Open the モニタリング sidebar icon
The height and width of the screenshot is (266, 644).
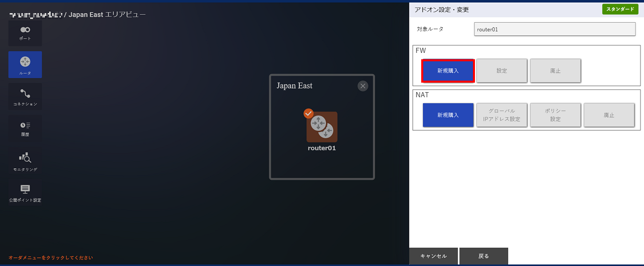pos(25,162)
